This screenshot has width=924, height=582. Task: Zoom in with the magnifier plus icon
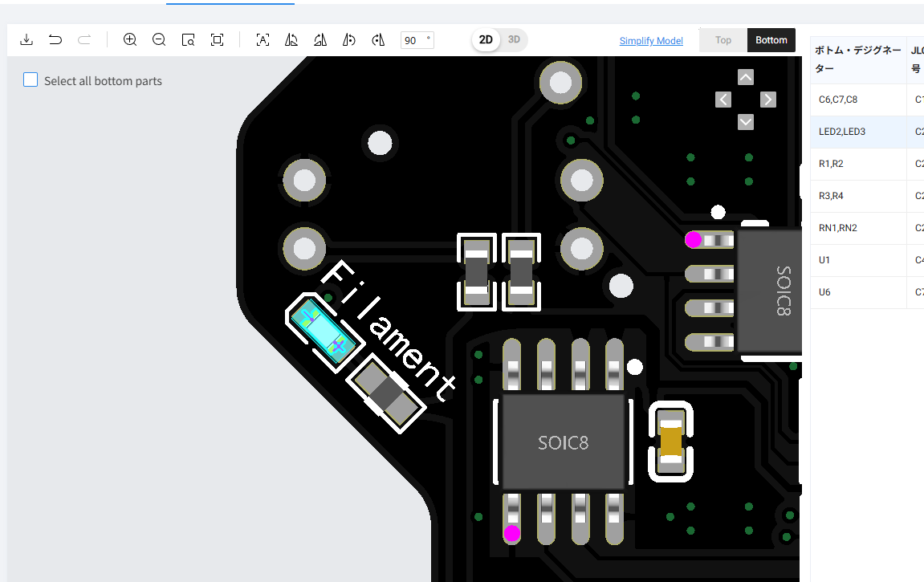click(x=130, y=39)
